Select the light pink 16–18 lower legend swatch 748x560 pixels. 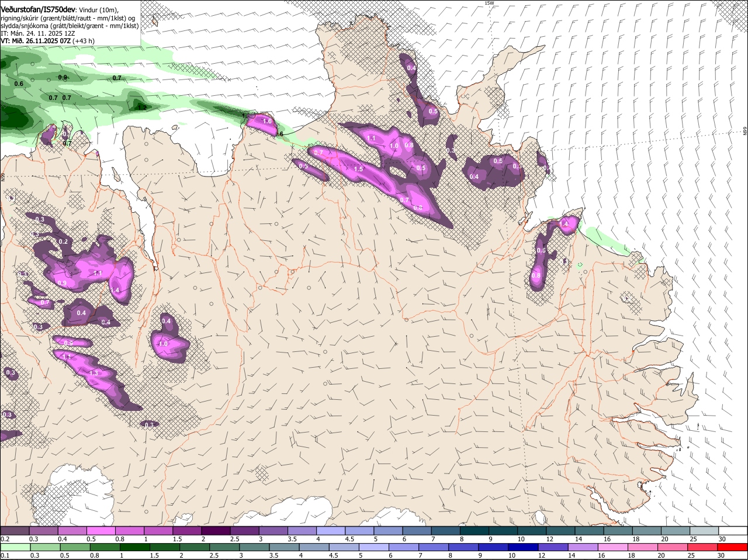click(x=613, y=548)
